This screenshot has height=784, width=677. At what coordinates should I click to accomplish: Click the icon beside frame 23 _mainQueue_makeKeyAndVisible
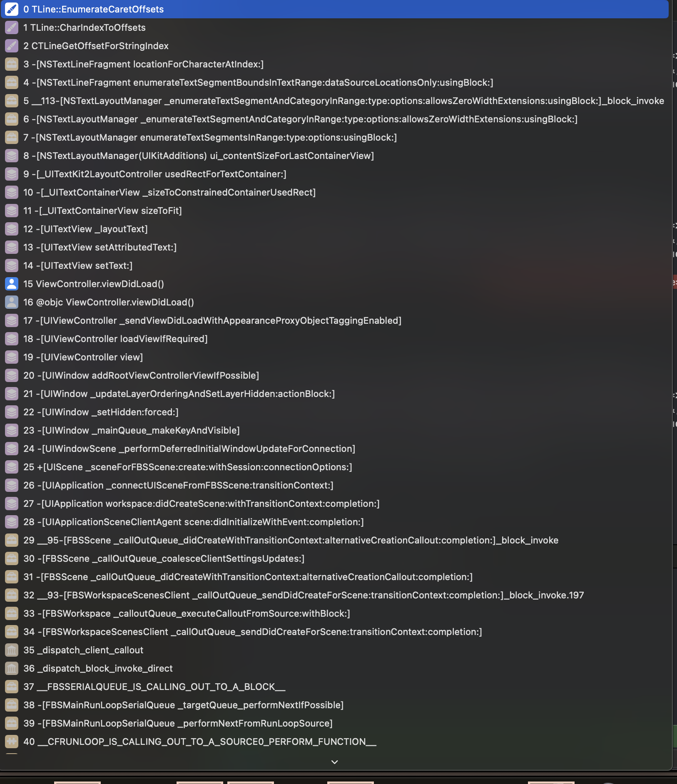(12, 430)
